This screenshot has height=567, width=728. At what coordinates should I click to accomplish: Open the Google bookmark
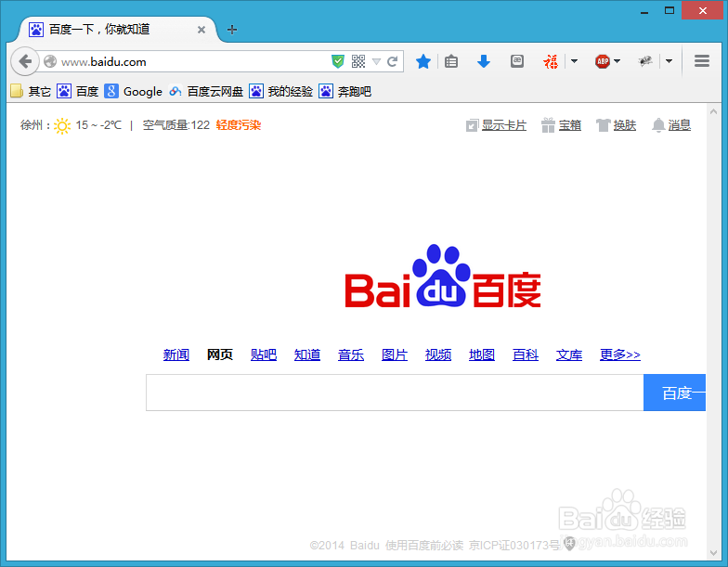(x=134, y=91)
